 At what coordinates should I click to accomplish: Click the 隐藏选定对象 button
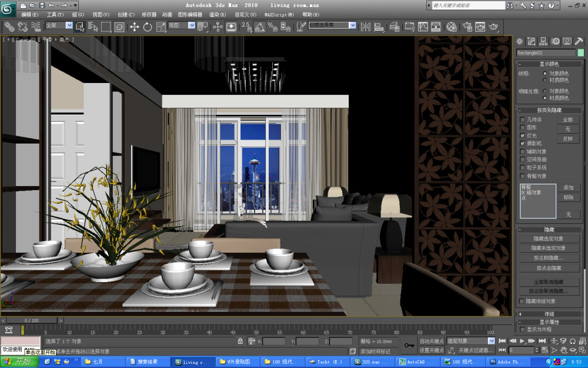[549, 238]
